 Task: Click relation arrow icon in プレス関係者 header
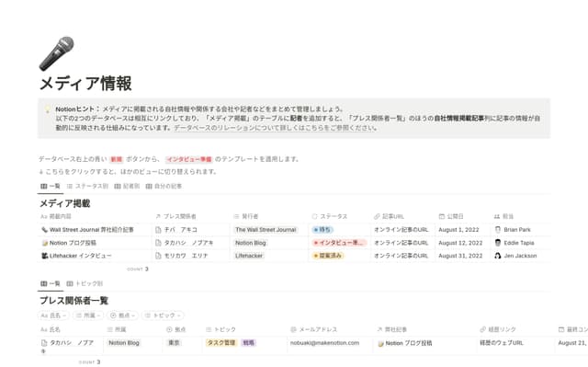click(x=158, y=216)
